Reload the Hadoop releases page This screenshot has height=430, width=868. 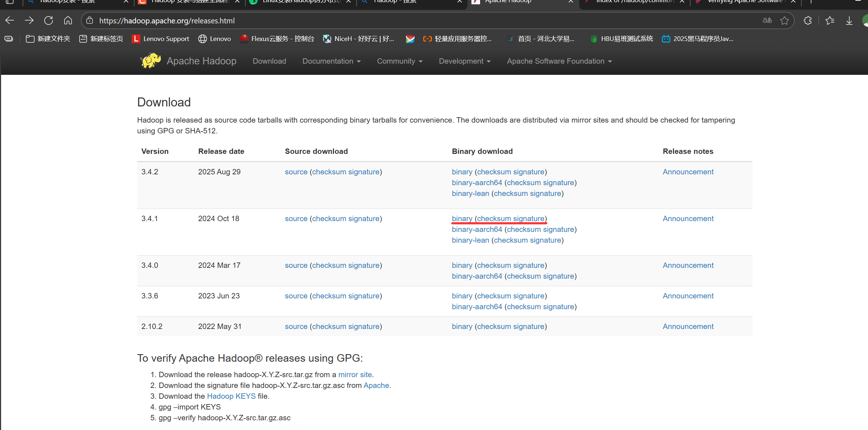(49, 20)
